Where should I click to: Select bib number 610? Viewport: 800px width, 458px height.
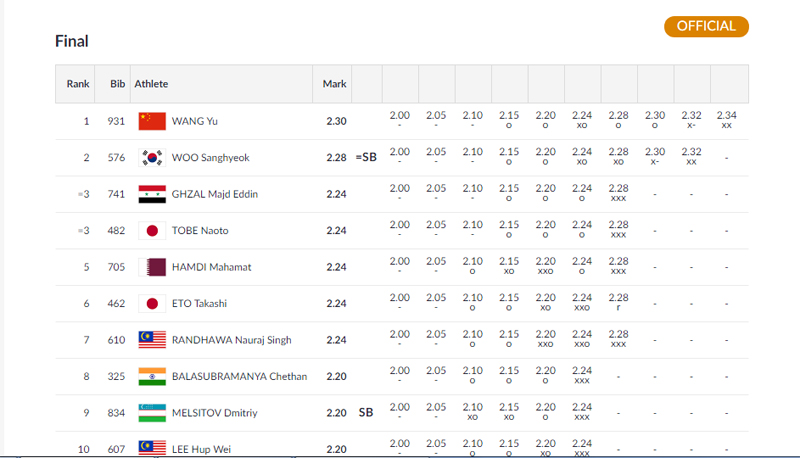coord(116,340)
